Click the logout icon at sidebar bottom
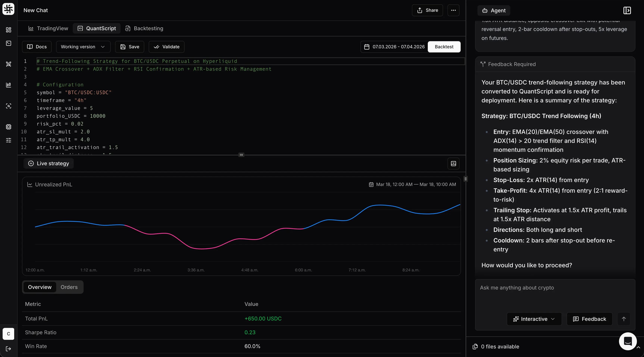This screenshot has height=357, width=644. coord(9,349)
